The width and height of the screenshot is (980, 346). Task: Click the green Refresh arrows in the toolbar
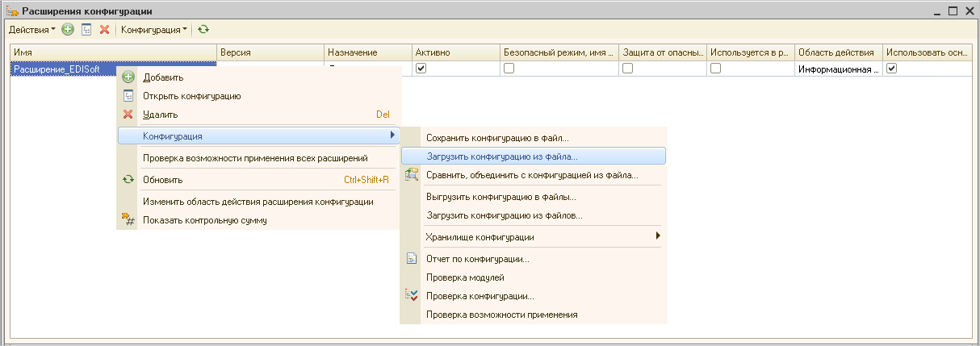click(x=203, y=30)
